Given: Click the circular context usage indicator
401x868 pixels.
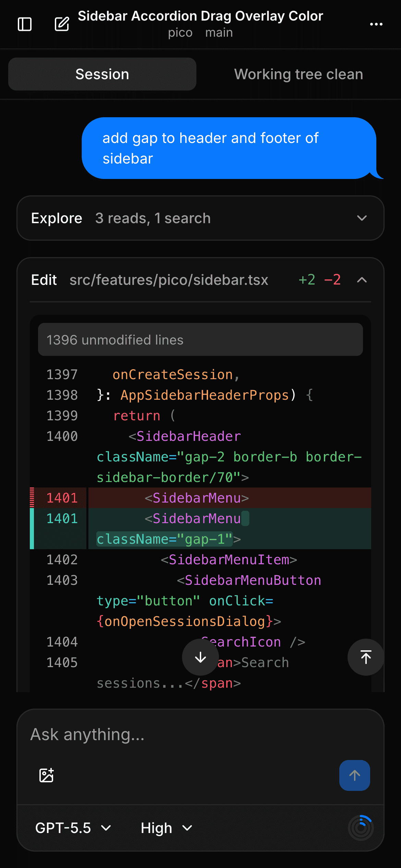Looking at the screenshot, I should [361, 828].
